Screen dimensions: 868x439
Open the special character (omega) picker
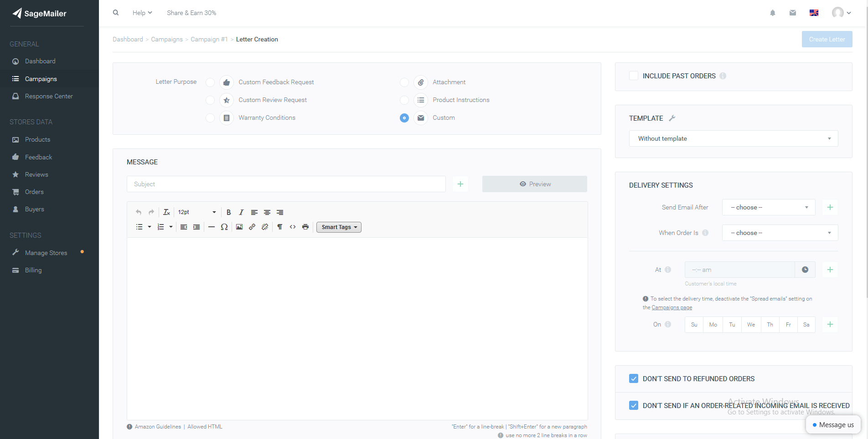pyautogui.click(x=224, y=227)
